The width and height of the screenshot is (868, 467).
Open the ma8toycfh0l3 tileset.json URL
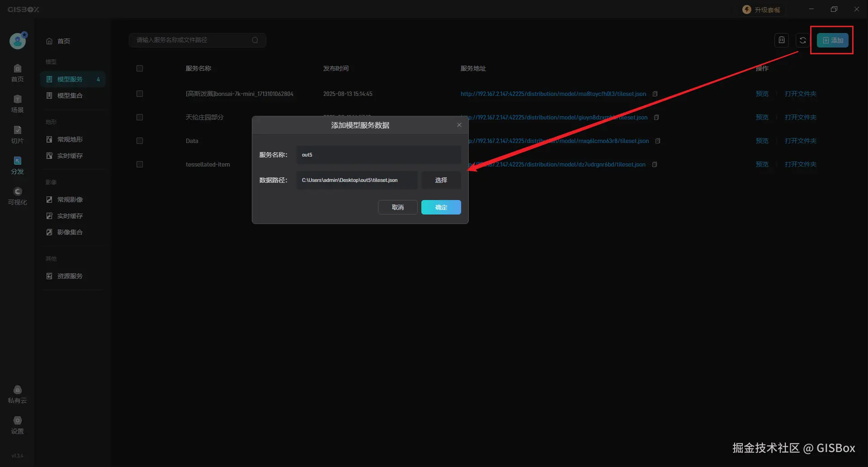pos(553,94)
